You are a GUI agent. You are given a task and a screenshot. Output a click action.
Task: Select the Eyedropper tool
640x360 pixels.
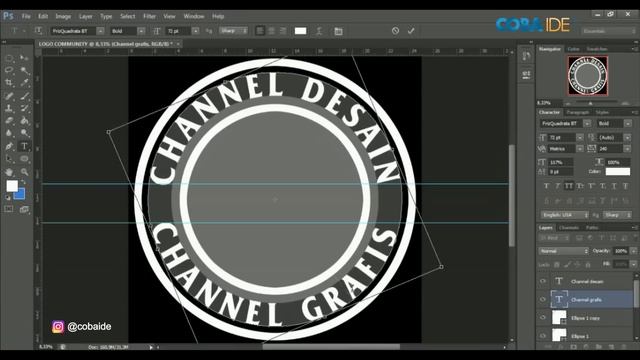click(x=24, y=83)
